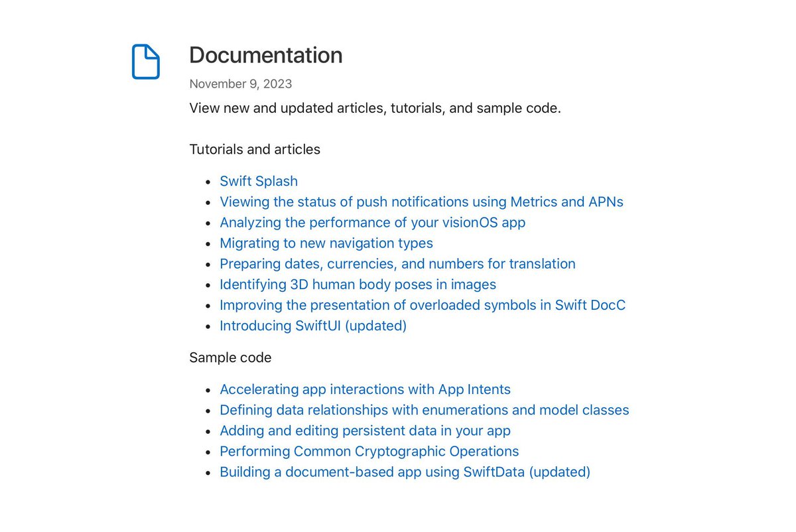
Task: Open the Swift DocC overloaded symbols article
Action: click(x=422, y=304)
